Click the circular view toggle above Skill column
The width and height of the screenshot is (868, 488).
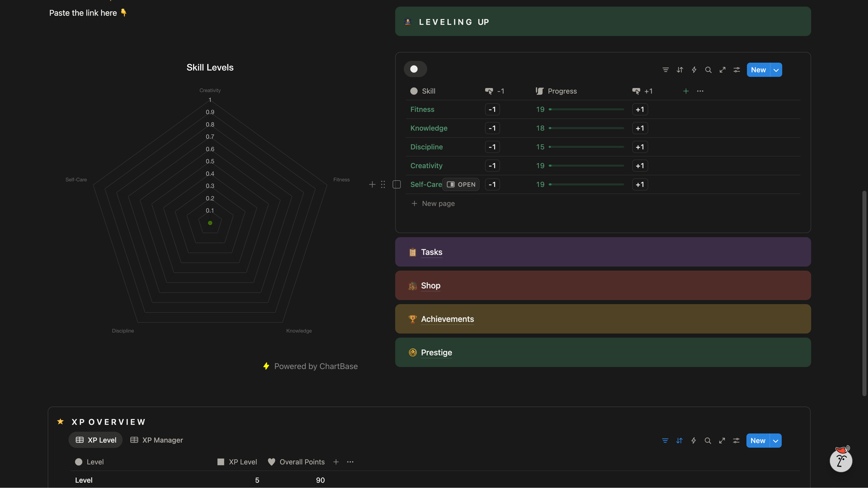[x=415, y=69]
